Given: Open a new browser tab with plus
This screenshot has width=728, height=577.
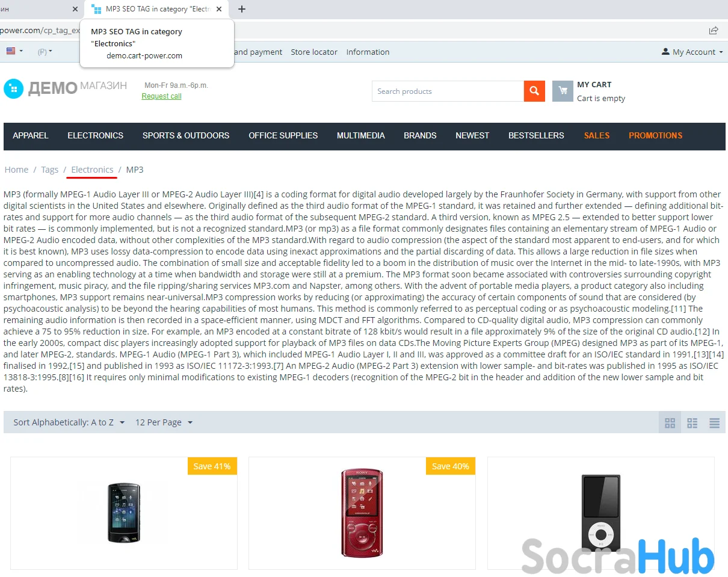Looking at the screenshot, I should pos(242,9).
